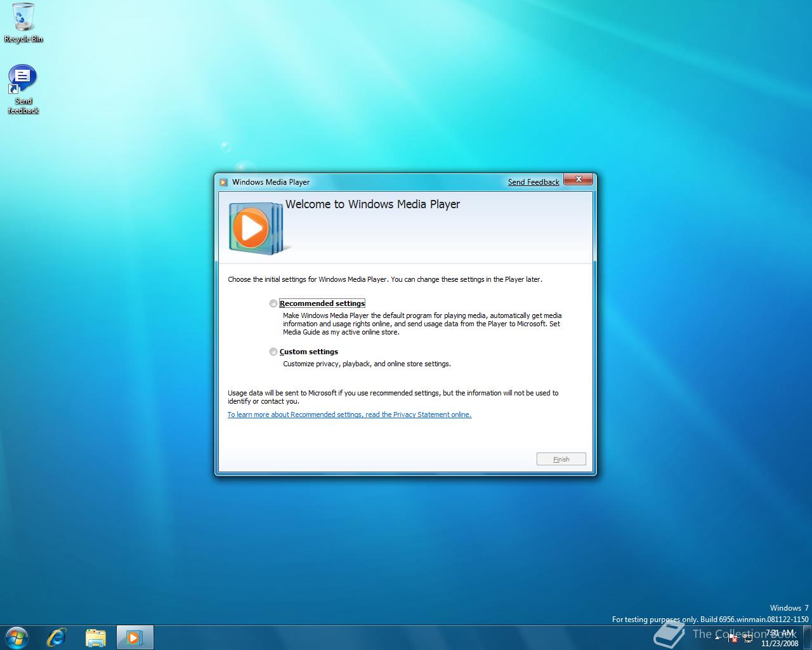
Task: Open the Action Center flag tray icon
Action: pos(732,639)
